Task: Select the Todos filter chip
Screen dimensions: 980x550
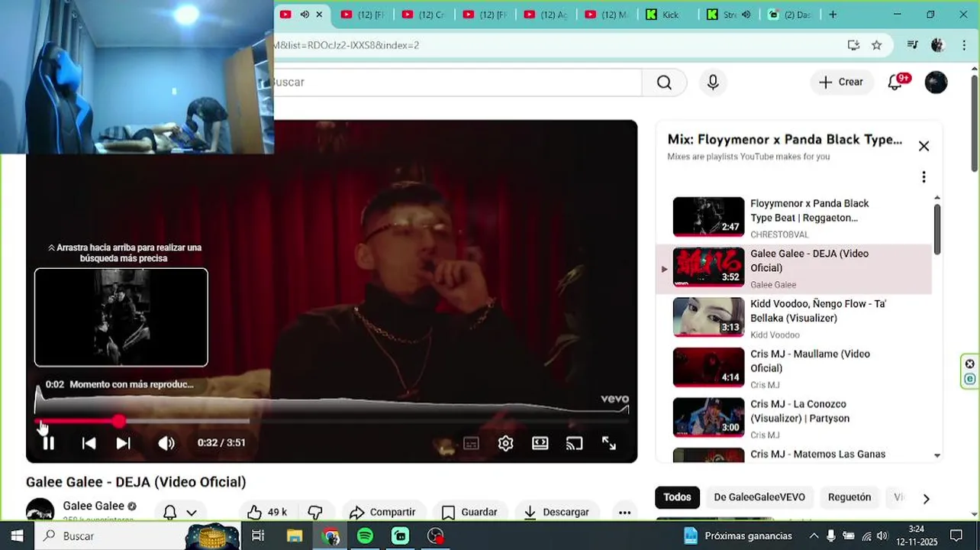Action: click(677, 497)
